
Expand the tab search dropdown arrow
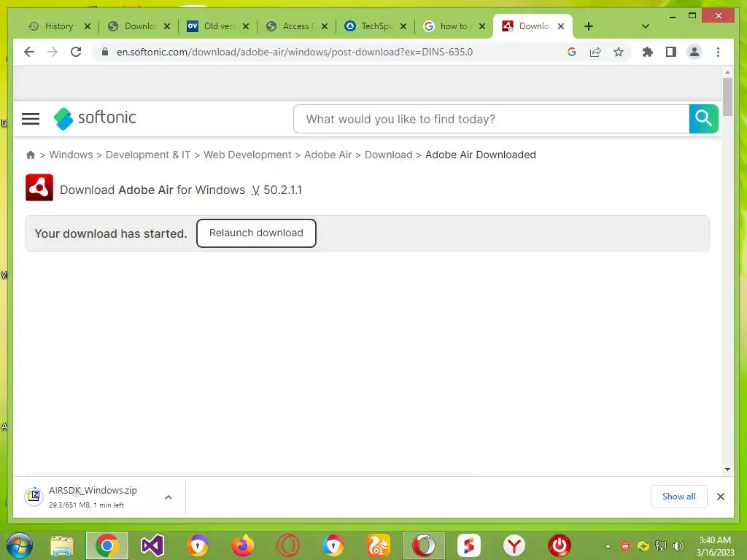(x=646, y=26)
